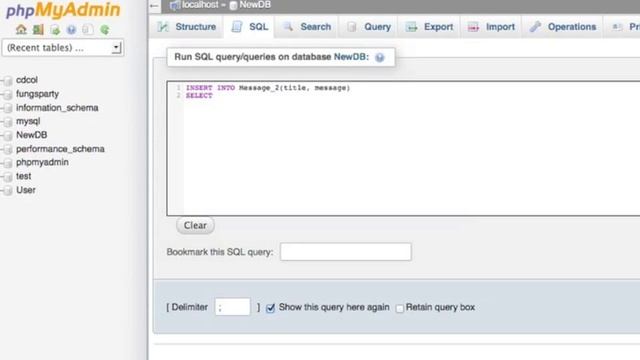Screen dimensions: 640x360
Task: Click the SQL documentation page icon
Action: (x=87, y=30)
